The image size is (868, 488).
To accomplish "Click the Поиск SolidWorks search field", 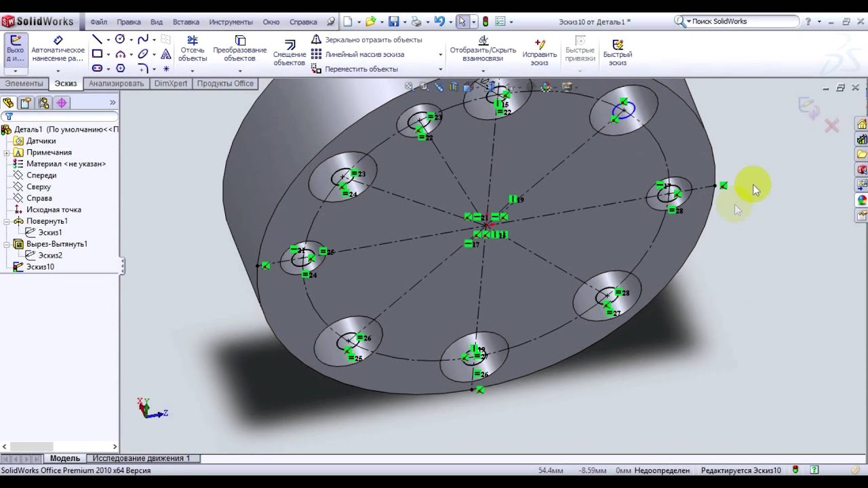I will (x=743, y=22).
